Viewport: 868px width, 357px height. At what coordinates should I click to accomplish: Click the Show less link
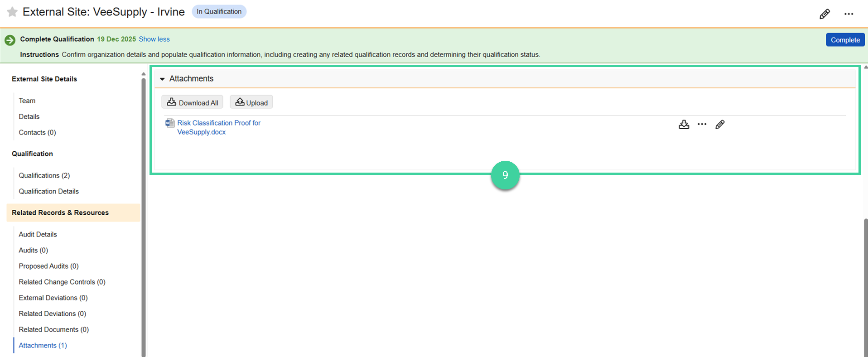pyautogui.click(x=154, y=39)
